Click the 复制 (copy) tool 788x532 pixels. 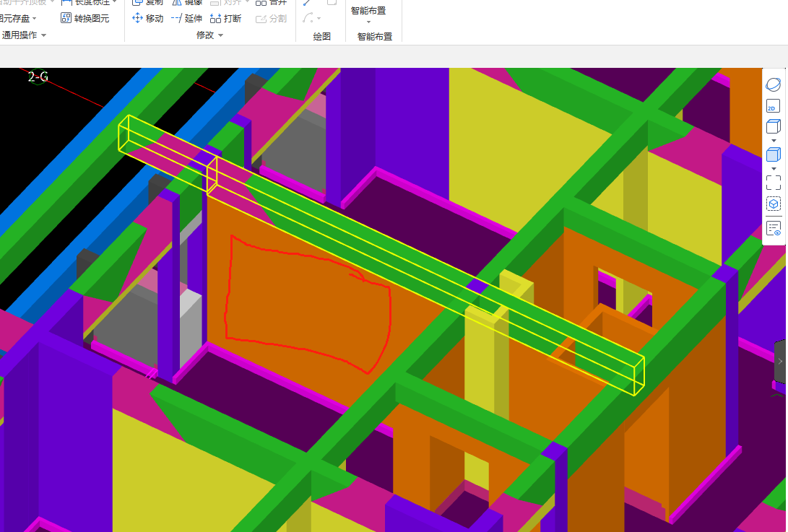click(148, 2)
